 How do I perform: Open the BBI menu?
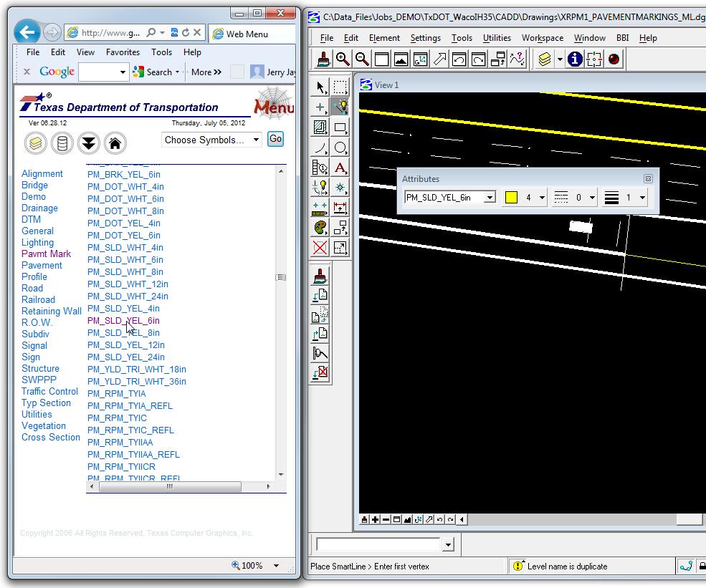[x=622, y=38]
